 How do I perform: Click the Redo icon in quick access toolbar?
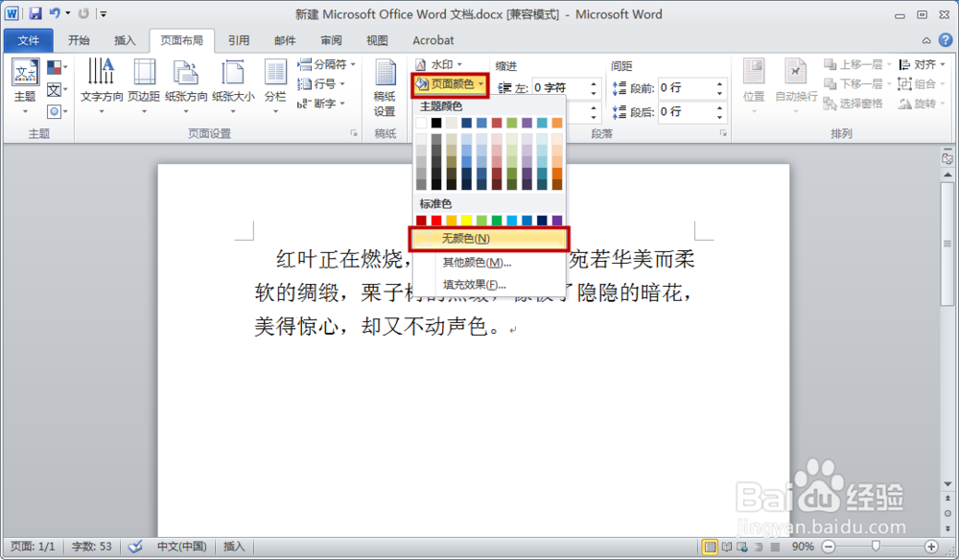(x=83, y=13)
